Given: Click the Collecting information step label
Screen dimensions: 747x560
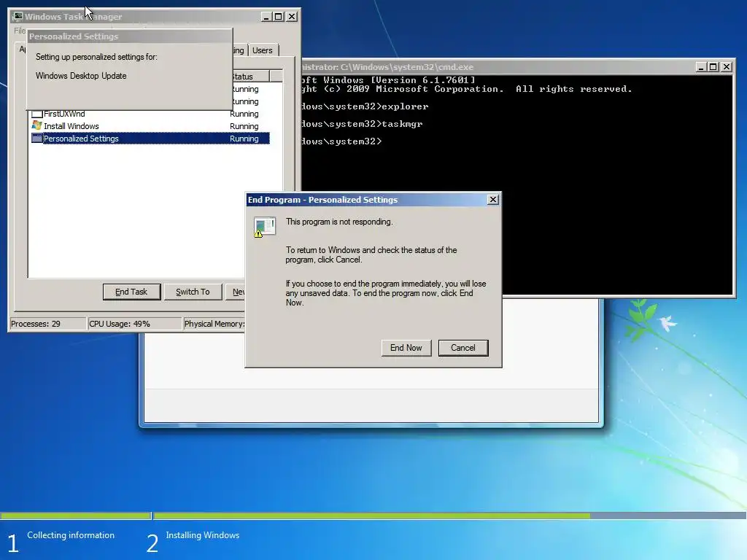Looking at the screenshot, I should click(71, 535).
